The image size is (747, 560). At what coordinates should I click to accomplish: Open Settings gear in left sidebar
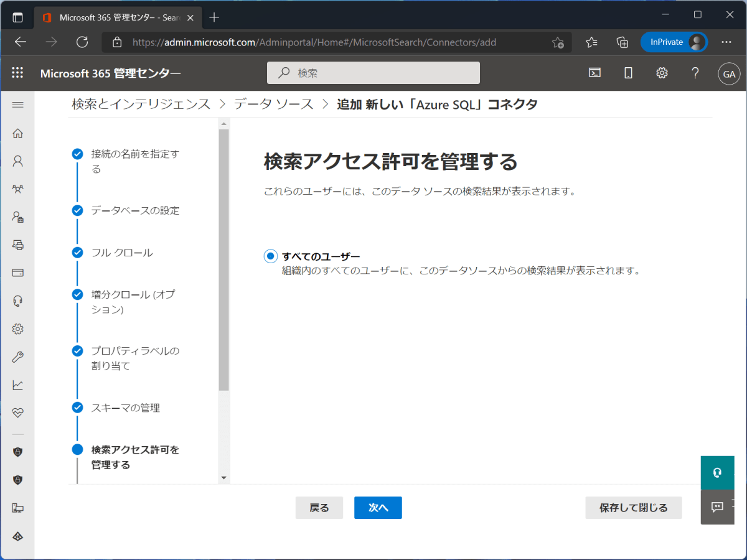coord(17,329)
